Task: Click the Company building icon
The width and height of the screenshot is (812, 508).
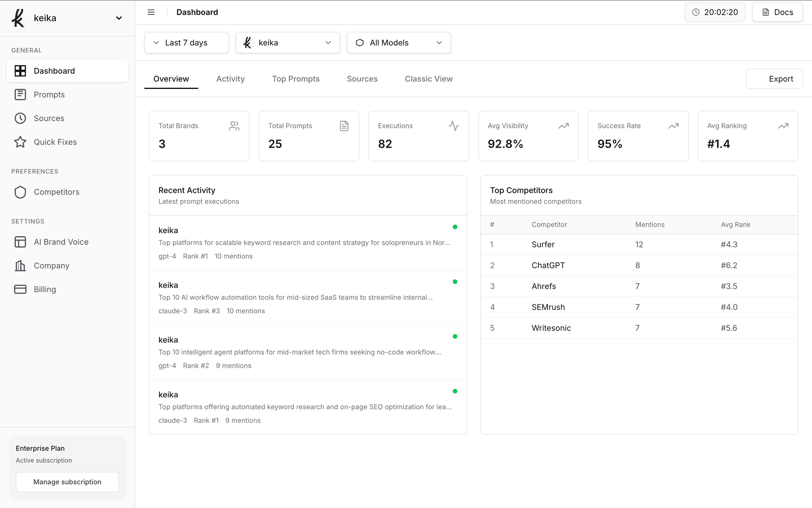Action: (20, 266)
